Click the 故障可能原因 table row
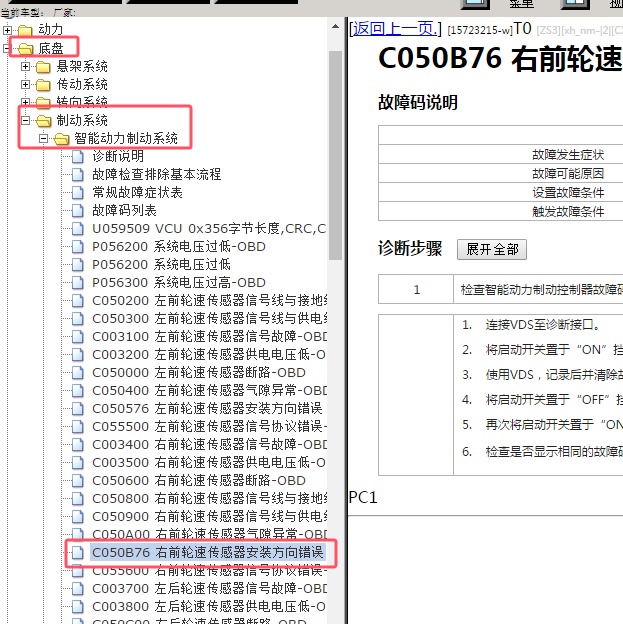This screenshot has width=623, height=624. (500, 173)
